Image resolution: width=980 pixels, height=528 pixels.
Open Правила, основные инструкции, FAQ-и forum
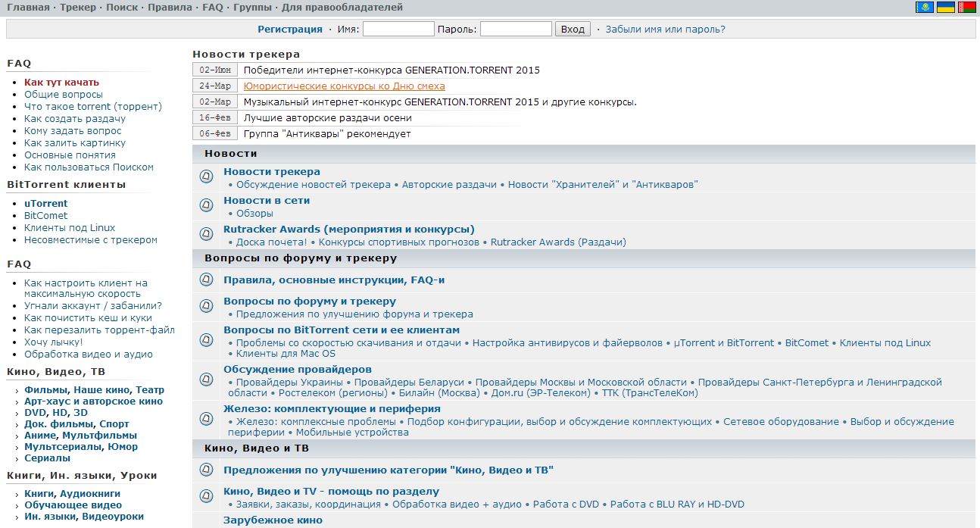334,280
